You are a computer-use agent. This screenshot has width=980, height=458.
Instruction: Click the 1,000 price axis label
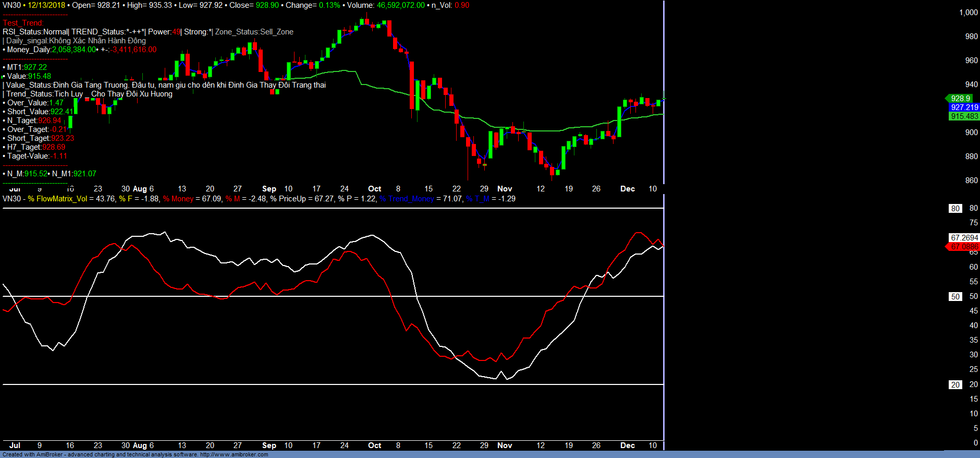[968, 13]
